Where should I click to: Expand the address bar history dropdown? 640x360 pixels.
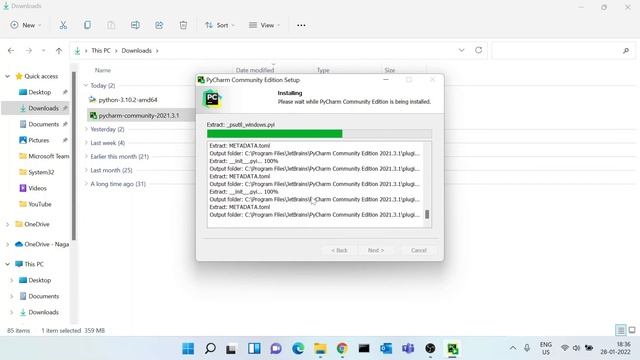click(461, 50)
